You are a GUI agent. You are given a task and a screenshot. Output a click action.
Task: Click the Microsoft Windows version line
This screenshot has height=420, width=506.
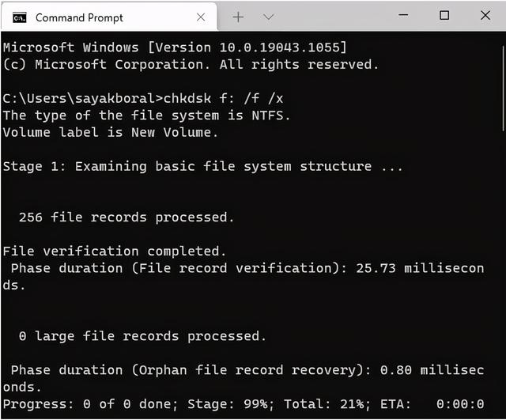175,47
